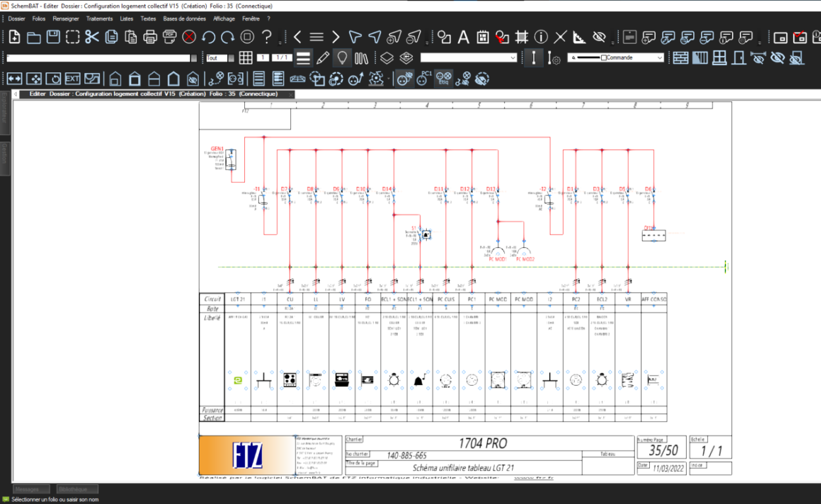This screenshot has width=821, height=504.
Task: Export folio with the PDF icon
Action: [170, 37]
